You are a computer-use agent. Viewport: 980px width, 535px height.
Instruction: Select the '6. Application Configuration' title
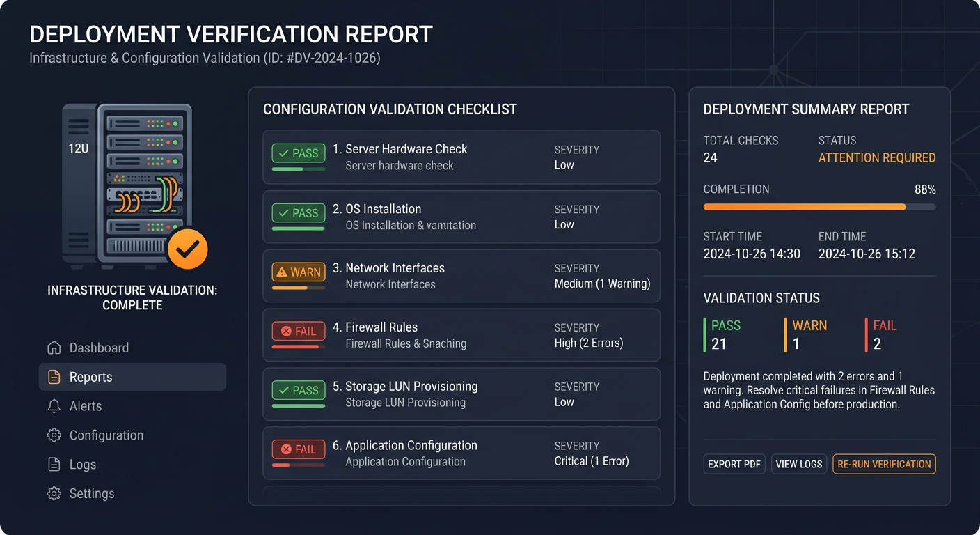(404, 446)
